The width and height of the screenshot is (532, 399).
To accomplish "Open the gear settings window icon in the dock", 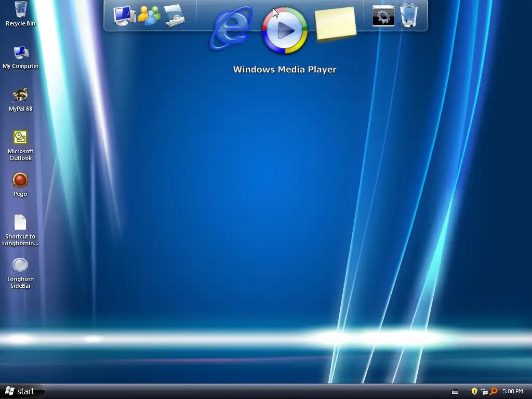I will (383, 16).
